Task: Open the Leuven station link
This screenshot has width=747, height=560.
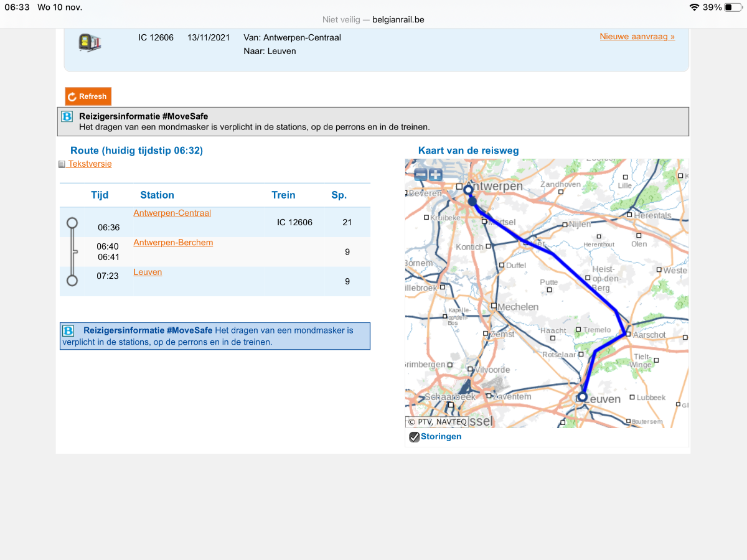Action: coord(148,272)
